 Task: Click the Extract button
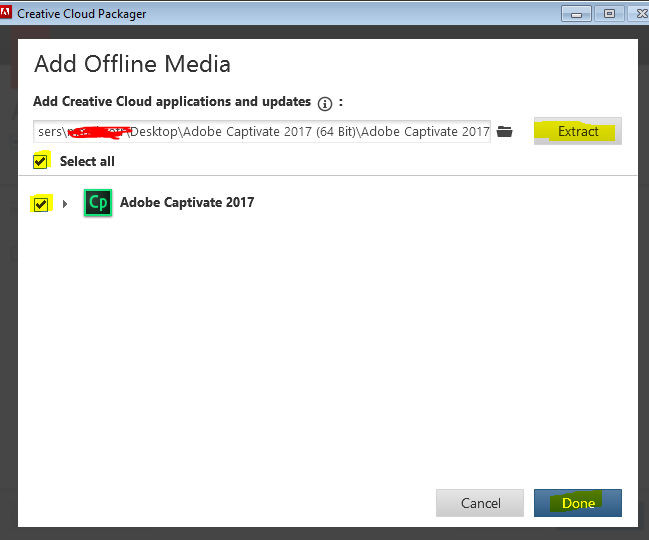coord(578,131)
